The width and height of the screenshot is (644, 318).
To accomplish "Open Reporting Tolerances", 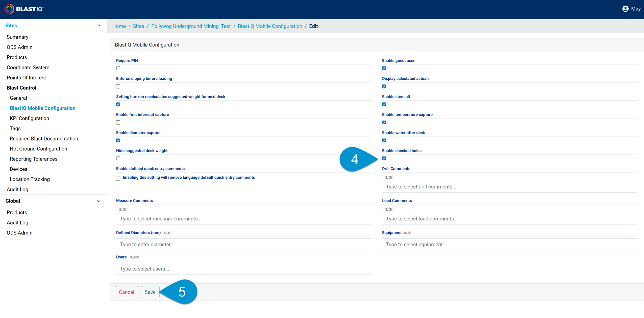I will (x=34, y=159).
